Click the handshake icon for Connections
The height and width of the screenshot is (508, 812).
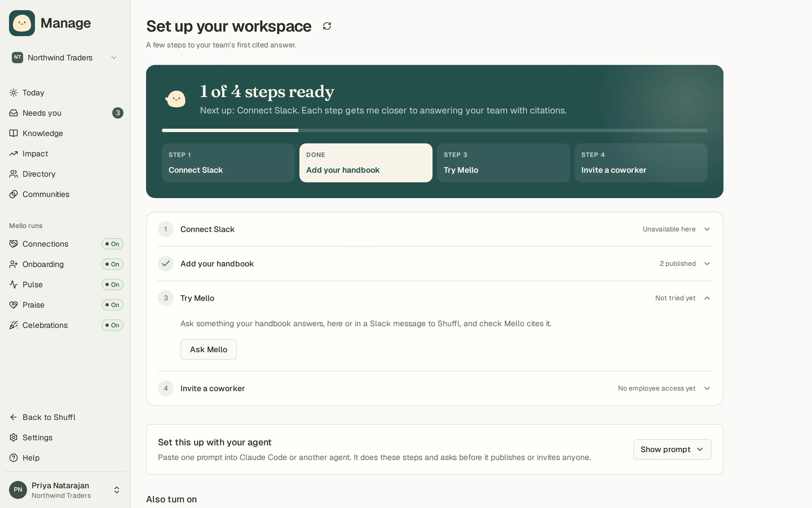pyautogui.click(x=14, y=244)
